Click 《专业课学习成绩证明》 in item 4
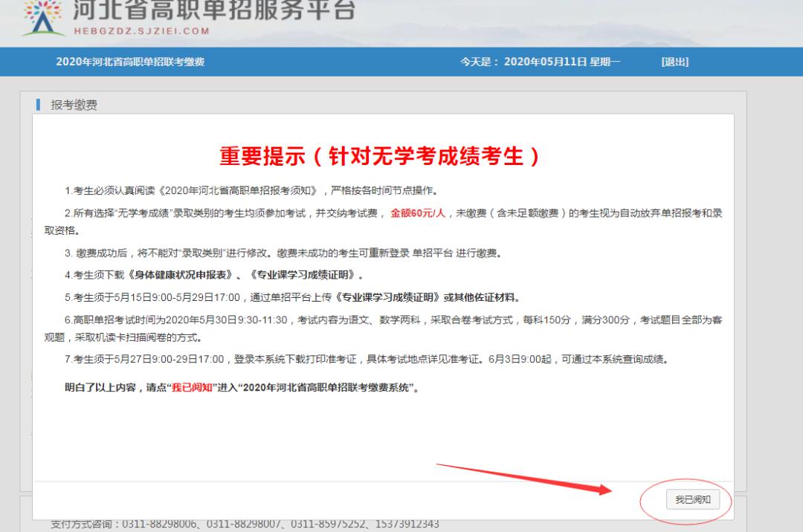 [302, 275]
